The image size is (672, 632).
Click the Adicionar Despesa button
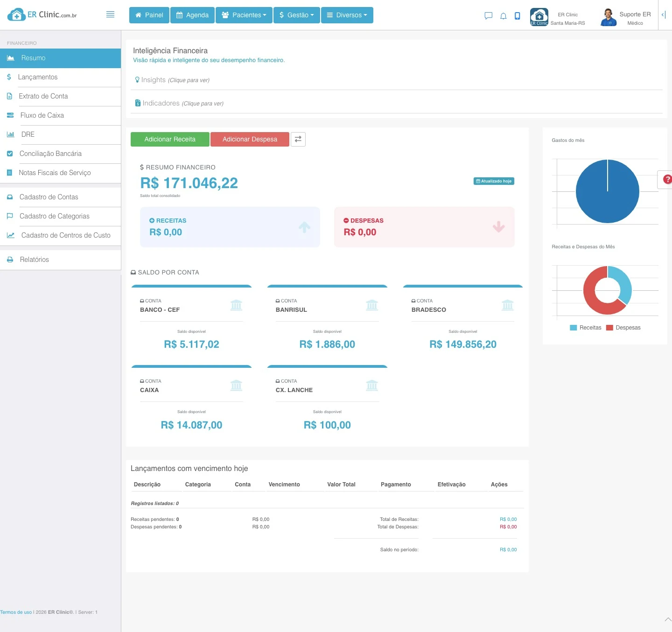[x=250, y=139]
